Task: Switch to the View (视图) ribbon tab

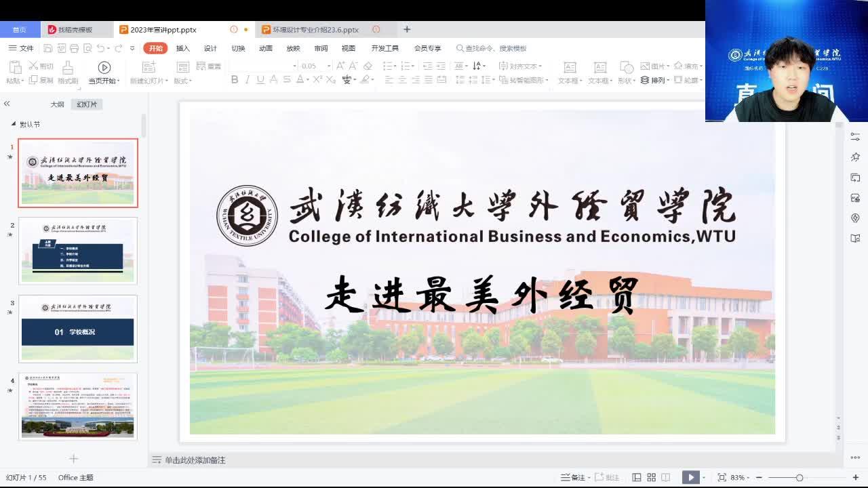Action: pyautogui.click(x=349, y=48)
